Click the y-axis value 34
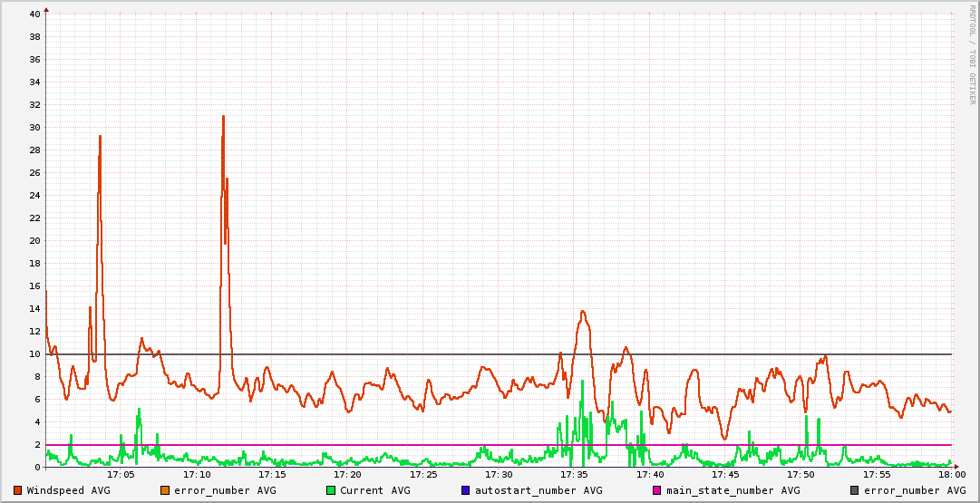 tap(35, 82)
